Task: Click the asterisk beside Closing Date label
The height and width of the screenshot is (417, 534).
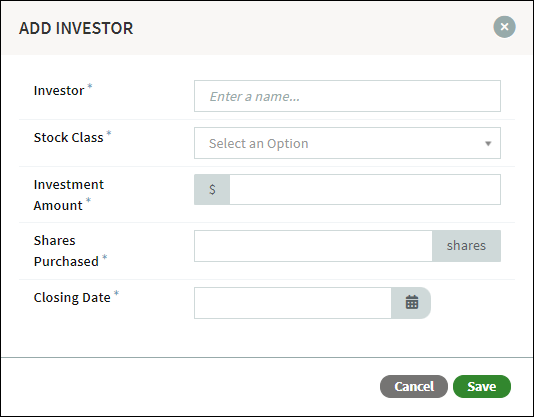Action: (x=116, y=293)
